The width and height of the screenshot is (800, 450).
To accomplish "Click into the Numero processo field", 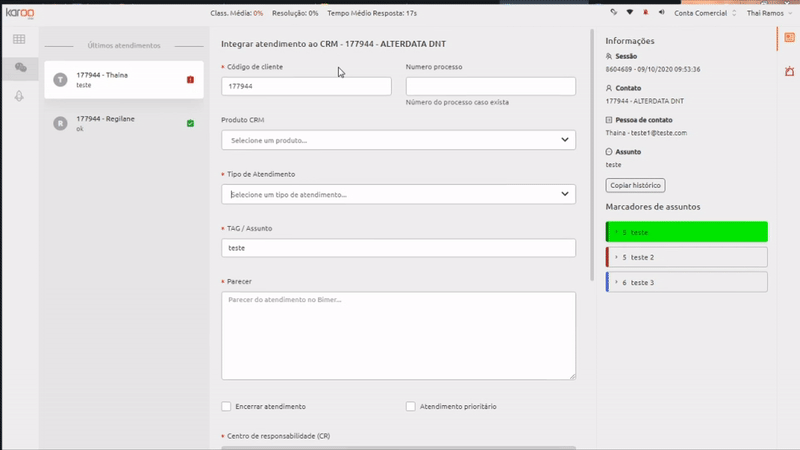I will [491, 86].
